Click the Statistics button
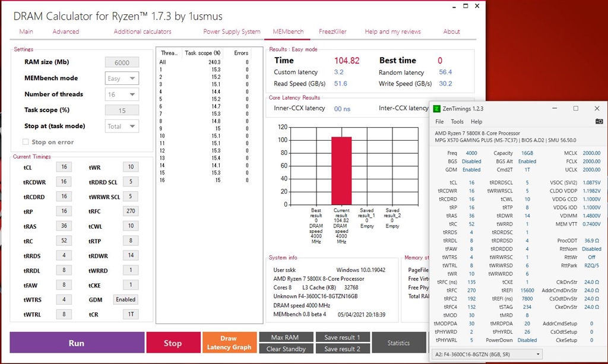 pos(398,343)
